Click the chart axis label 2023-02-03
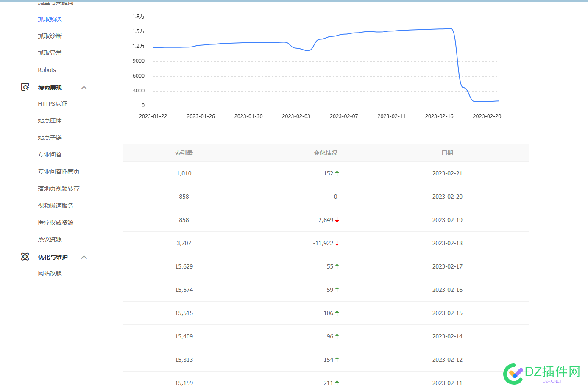The image size is (588, 391). coord(296,116)
